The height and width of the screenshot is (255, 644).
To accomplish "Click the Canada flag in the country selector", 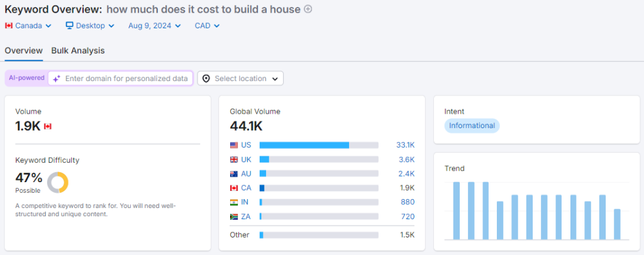I will (x=9, y=25).
